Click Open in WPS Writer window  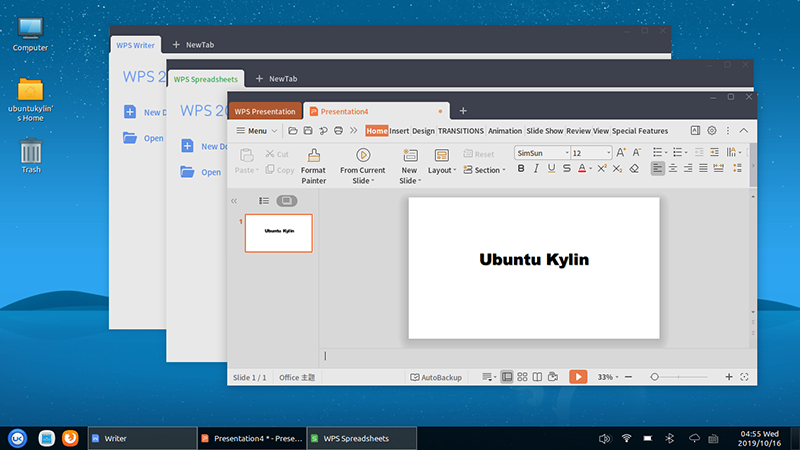tap(143, 138)
